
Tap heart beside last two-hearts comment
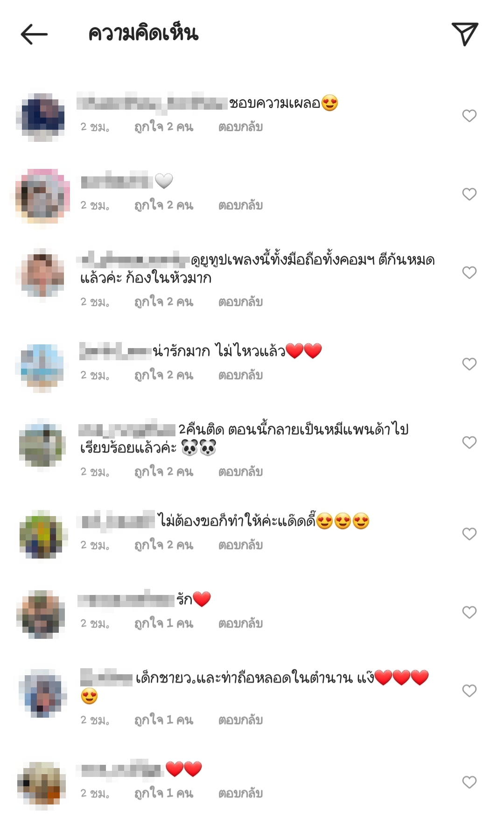pos(469,782)
